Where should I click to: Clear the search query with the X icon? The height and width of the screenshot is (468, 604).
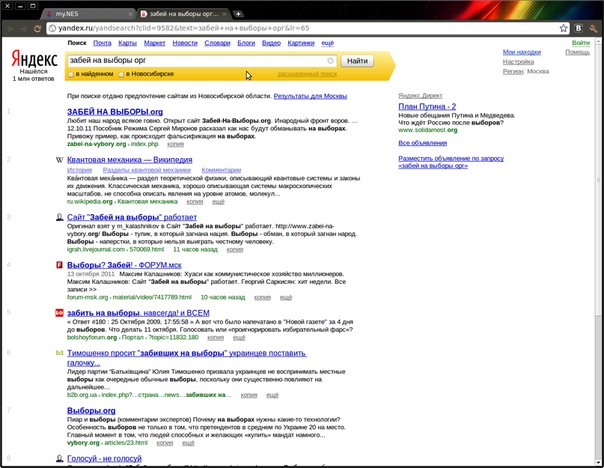[x=330, y=61]
